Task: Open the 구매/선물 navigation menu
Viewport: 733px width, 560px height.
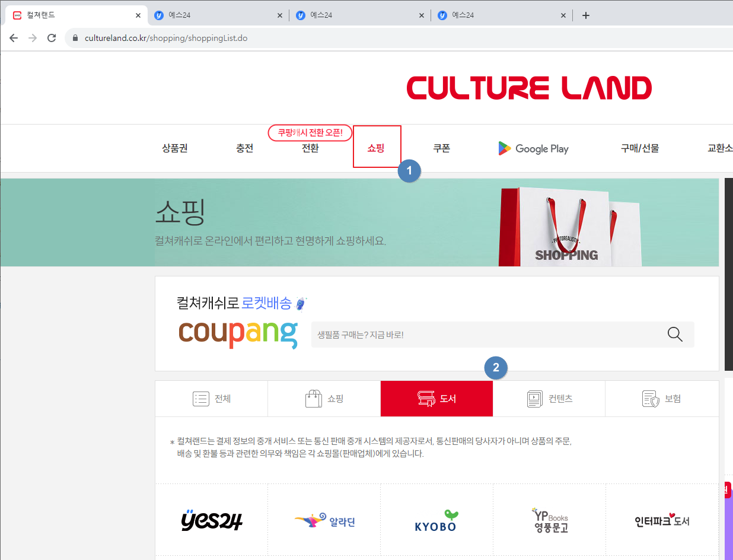Action: pos(640,148)
